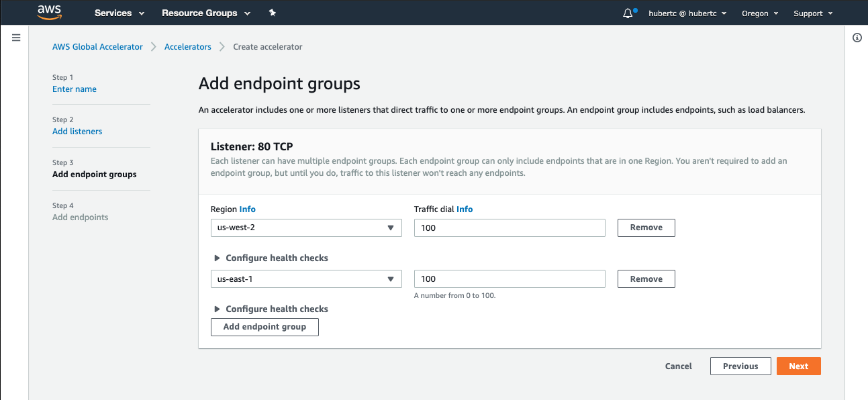Click the Add endpoint group button
Screen dimensions: 868x400
click(x=264, y=327)
